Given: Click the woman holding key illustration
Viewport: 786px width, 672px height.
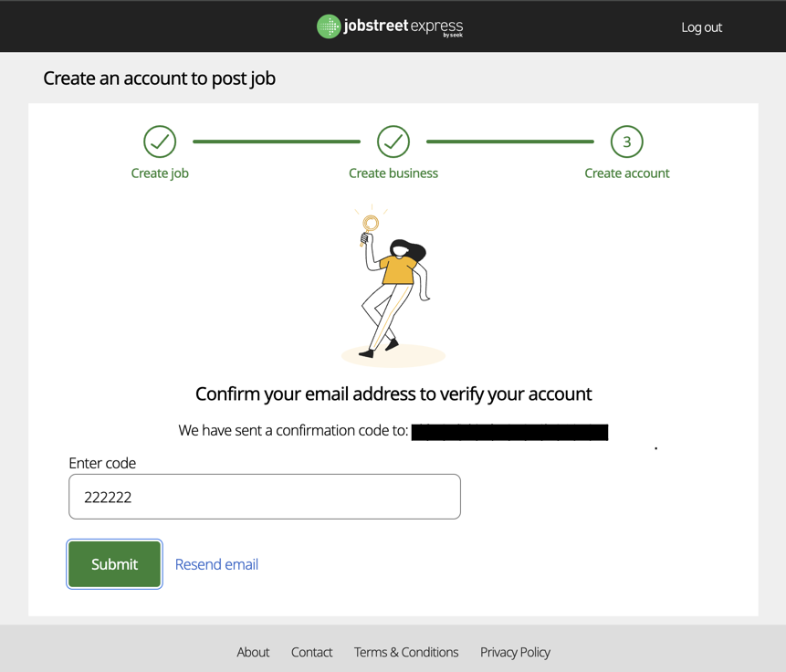Looking at the screenshot, I should pyautogui.click(x=393, y=286).
